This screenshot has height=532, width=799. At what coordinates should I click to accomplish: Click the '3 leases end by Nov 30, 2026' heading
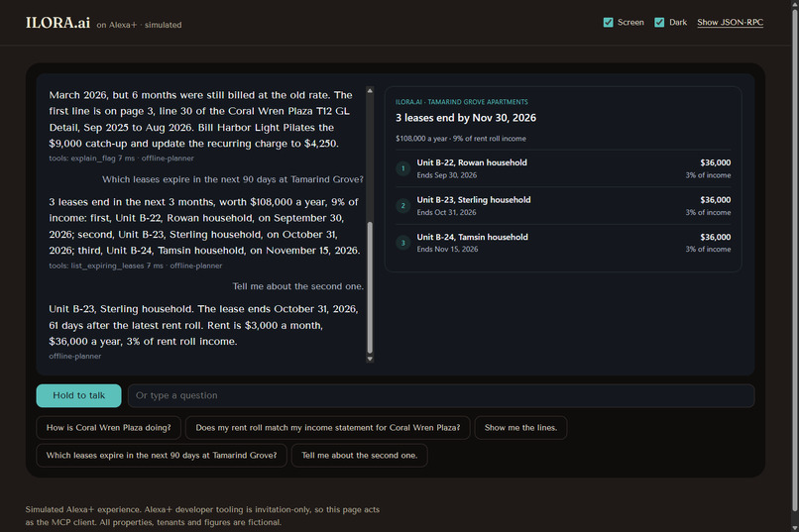(466, 118)
